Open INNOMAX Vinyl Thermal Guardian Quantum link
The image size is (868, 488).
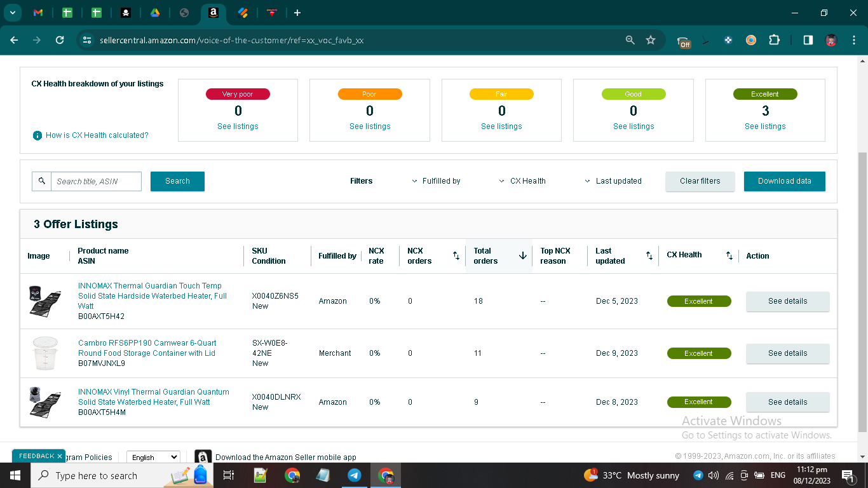pyautogui.click(x=154, y=397)
